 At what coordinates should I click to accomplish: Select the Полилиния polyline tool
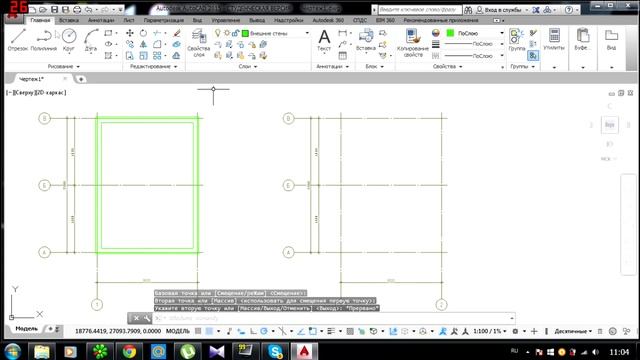click(44, 40)
